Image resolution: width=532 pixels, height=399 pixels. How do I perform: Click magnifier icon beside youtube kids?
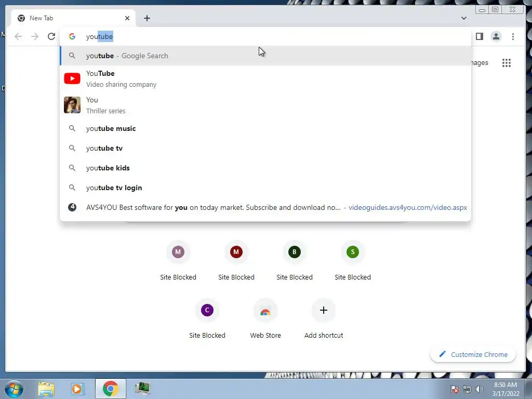(x=72, y=168)
